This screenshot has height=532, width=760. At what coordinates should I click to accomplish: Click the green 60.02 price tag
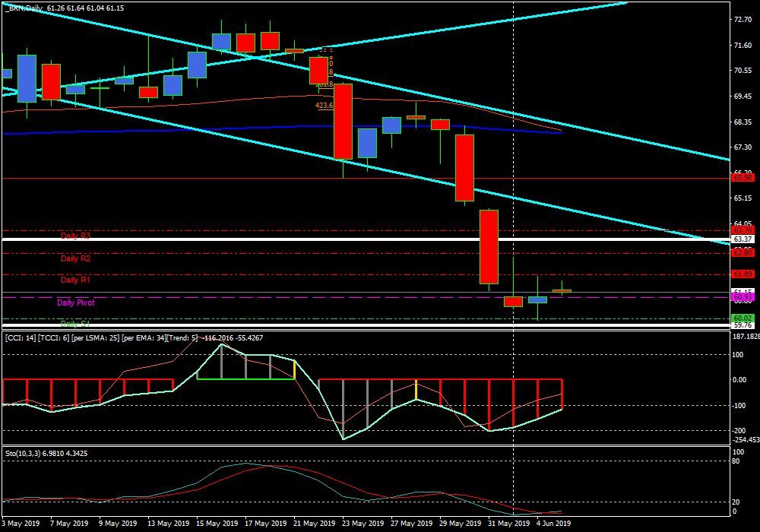(742, 318)
